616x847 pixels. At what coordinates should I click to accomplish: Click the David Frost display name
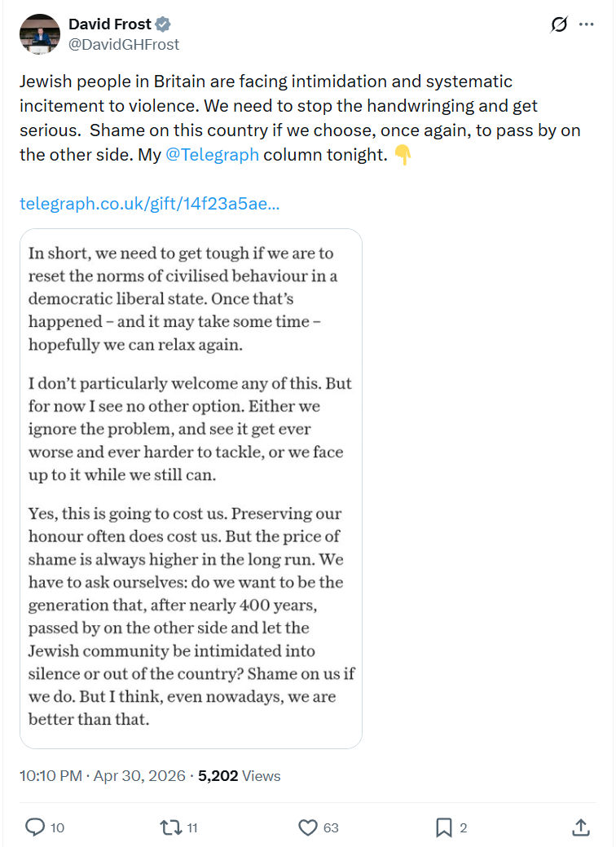click(x=110, y=24)
